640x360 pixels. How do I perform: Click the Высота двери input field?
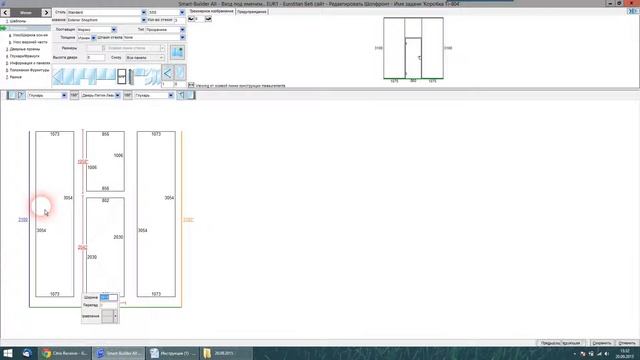tap(96, 58)
